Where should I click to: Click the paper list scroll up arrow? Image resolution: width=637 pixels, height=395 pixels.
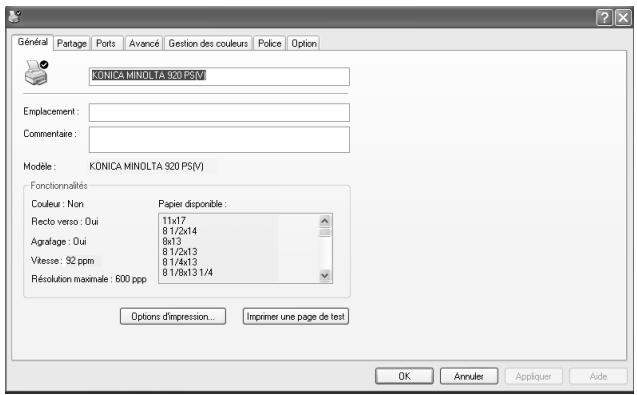click(x=325, y=221)
